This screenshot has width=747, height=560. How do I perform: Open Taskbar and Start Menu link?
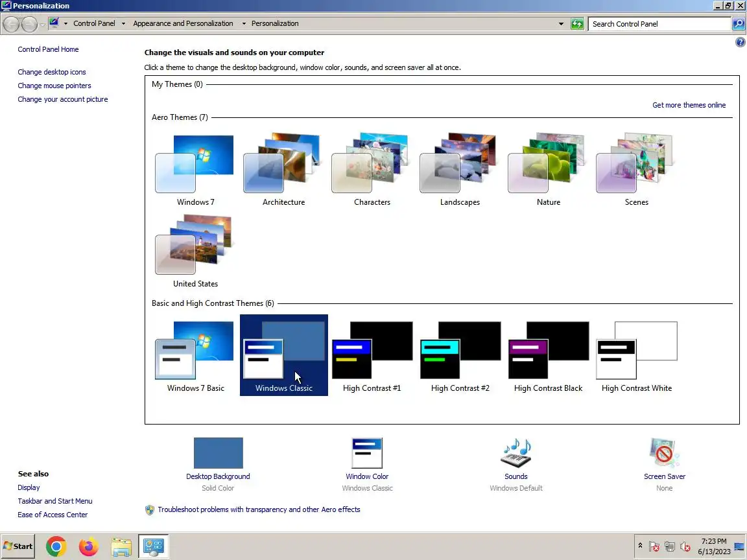(x=54, y=501)
